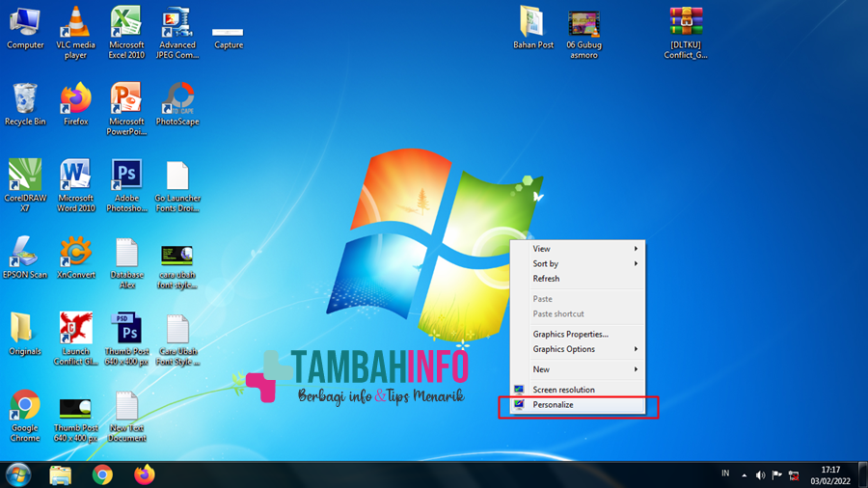Select the DLTKU Conflict_G archive file
This screenshot has width=868, height=488.
click(x=686, y=33)
